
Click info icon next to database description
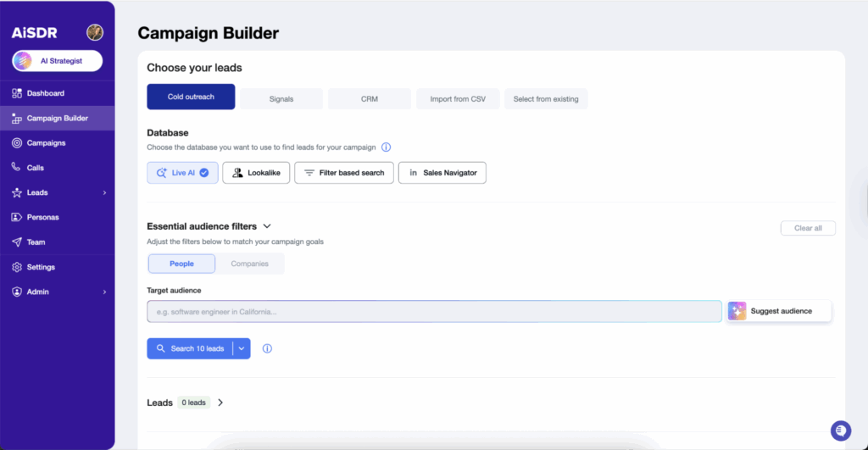[x=386, y=147]
